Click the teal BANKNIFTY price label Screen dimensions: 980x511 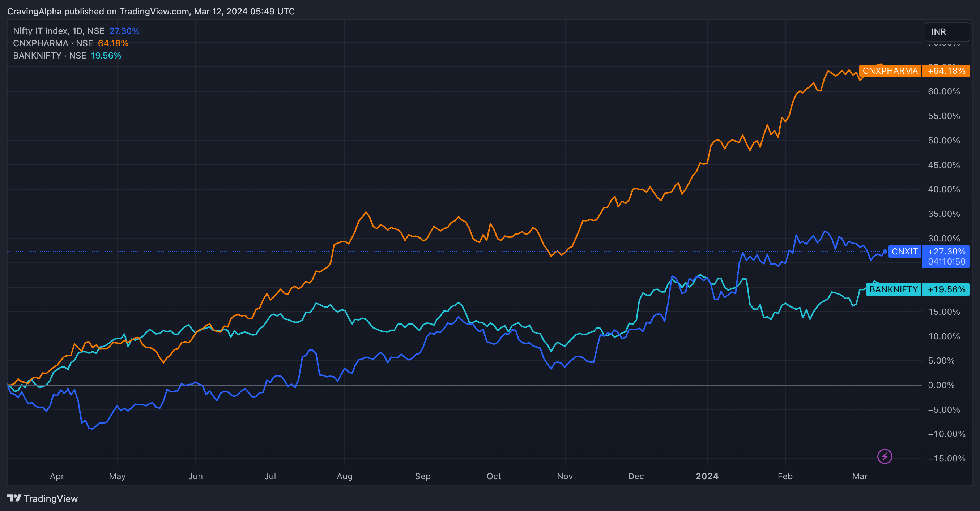point(893,289)
